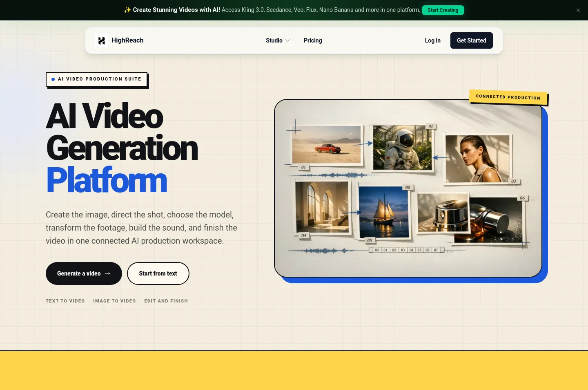The height and width of the screenshot is (390, 588).
Task: Click the sparkle emoji in the banner
Action: coord(127,10)
